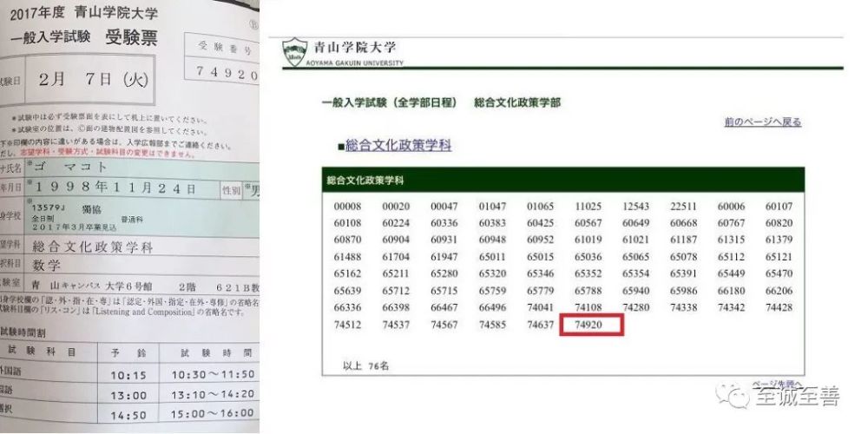Click the 13:00 bell time cell
The height and width of the screenshot is (434, 868).
[128, 395]
